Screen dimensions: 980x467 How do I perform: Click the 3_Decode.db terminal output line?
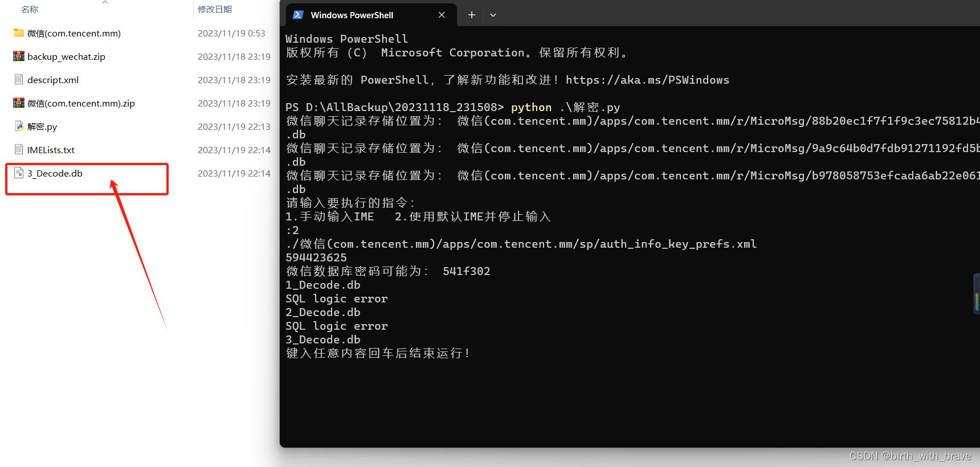[x=323, y=339]
